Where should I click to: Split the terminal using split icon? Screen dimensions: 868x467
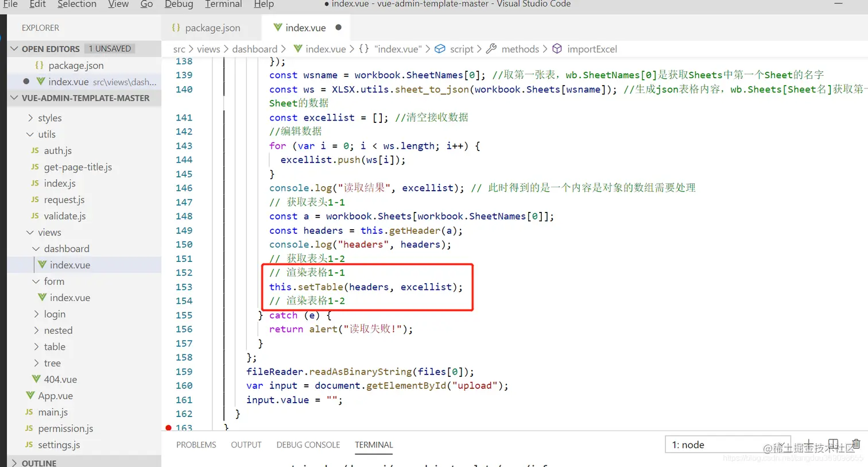click(x=833, y=444)
